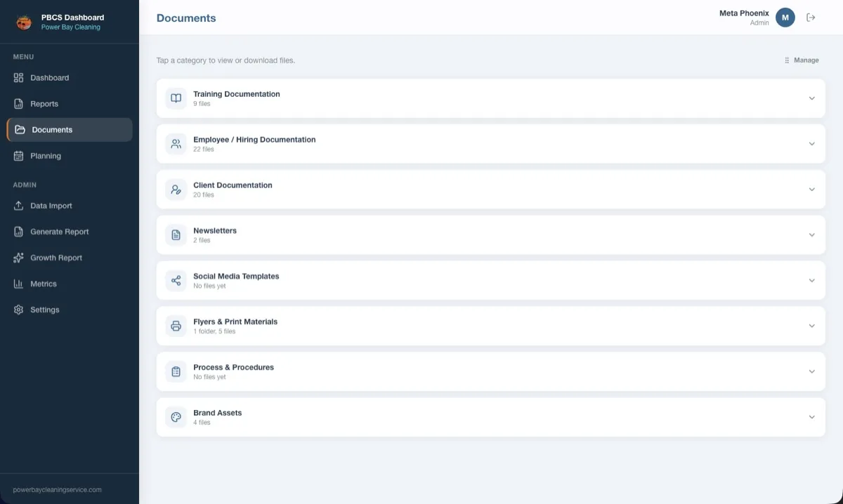Go to the Planning menu item
The height and width of the screenshot is (504, 843).
pyautogui.click(x=70, y=156)
